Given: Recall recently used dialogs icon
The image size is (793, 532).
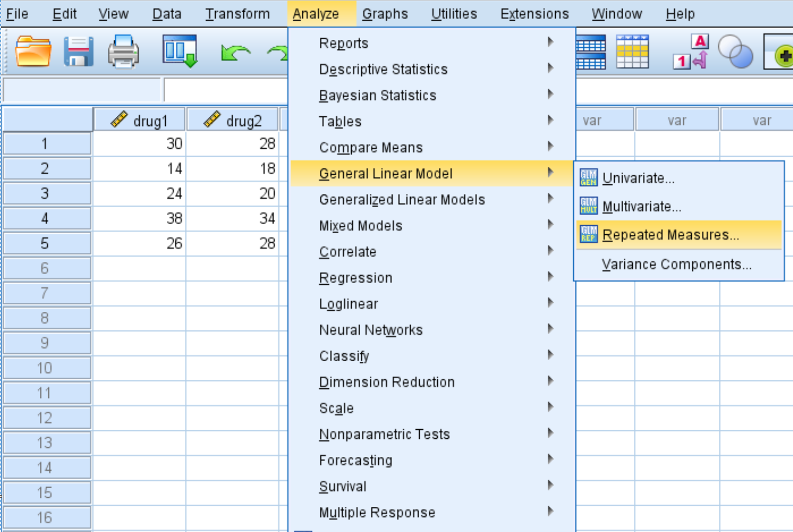Looking at the screenshot, I should click(180, 51).
